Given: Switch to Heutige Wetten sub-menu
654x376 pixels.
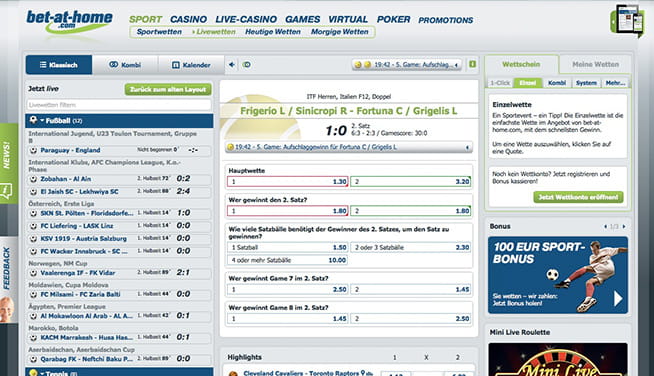Looking at the screenshot, I should (273, 32).
